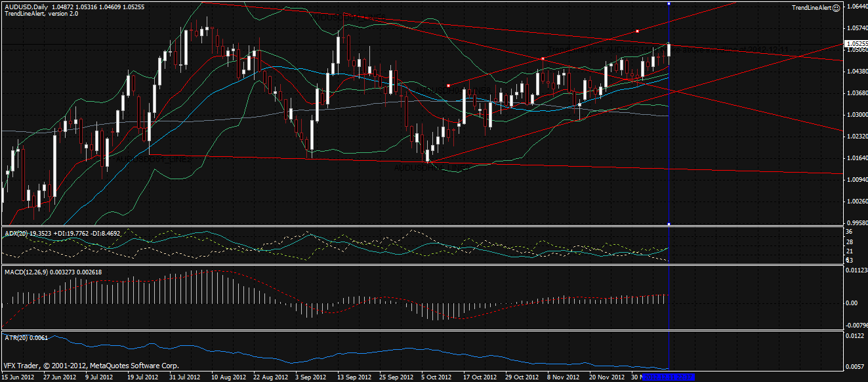
Task: Click the highlighted blue date on time axis
Action: [668, 377]
